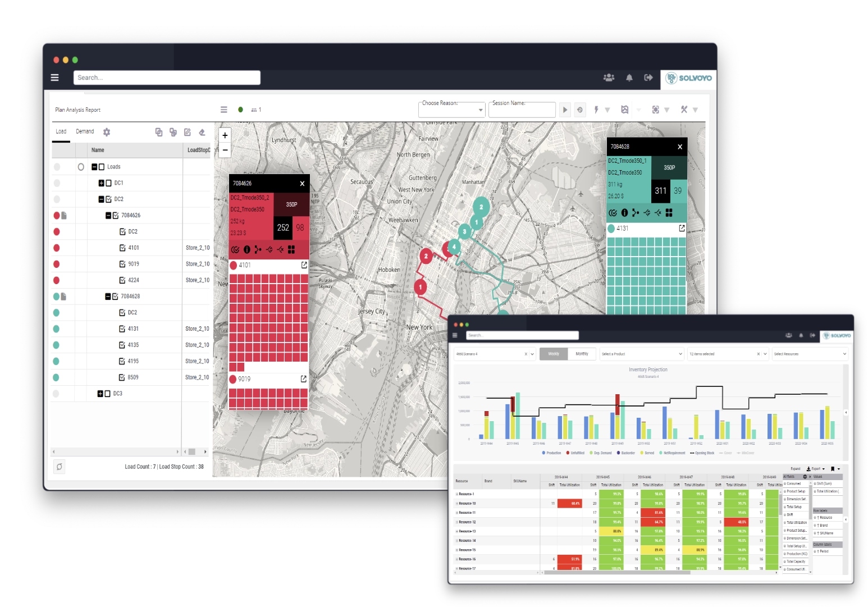Click refresh icon at bottom of load panel
This screenshot has height=607, width=868.
60,466
